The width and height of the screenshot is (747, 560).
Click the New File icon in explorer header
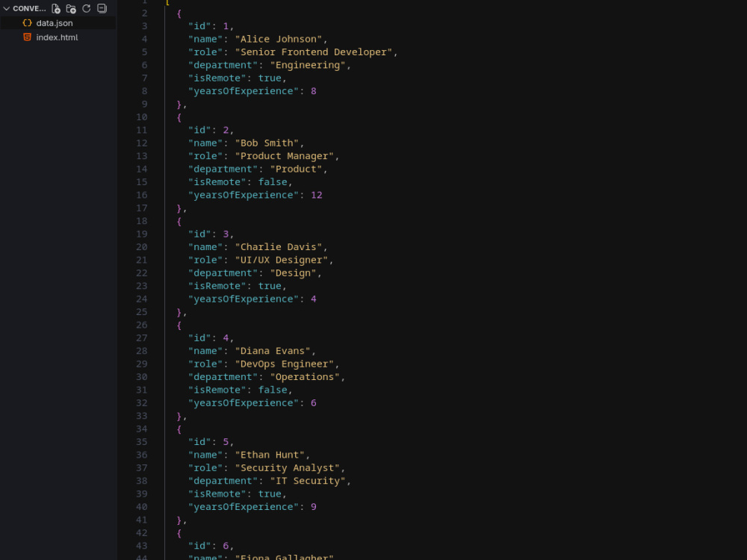(x=56, y=8)
